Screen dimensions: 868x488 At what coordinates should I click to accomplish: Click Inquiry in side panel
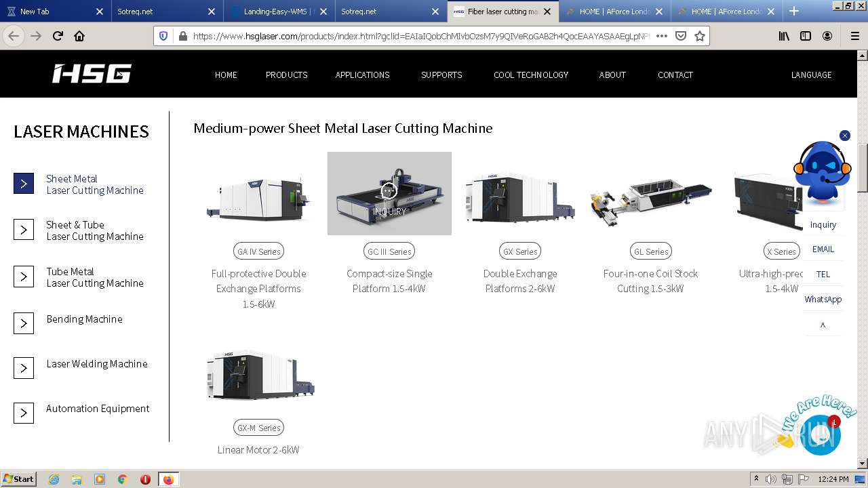click(x=823, y=224)
